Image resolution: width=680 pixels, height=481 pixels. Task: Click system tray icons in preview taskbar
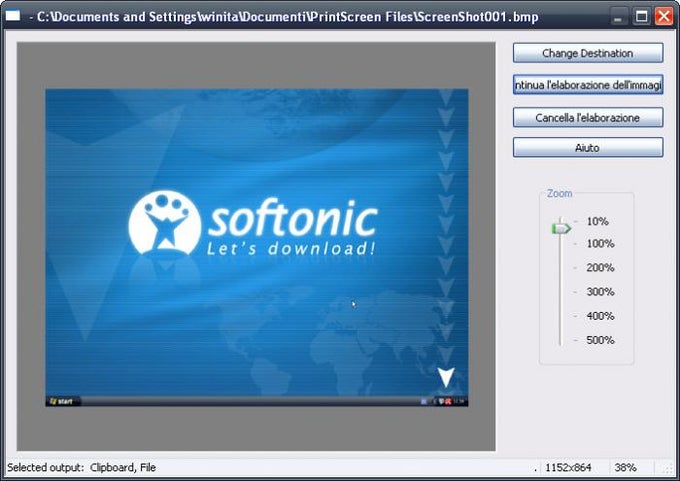pos(443,402)
